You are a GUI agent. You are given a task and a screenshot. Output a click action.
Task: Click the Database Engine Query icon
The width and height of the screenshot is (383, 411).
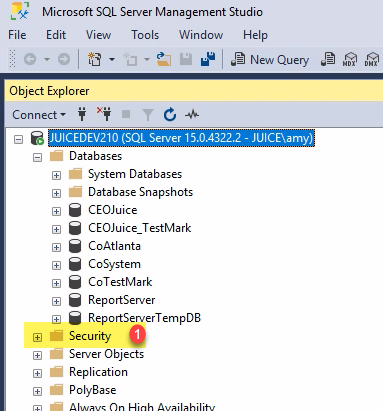pyautogui.click(x=328, y=59)
